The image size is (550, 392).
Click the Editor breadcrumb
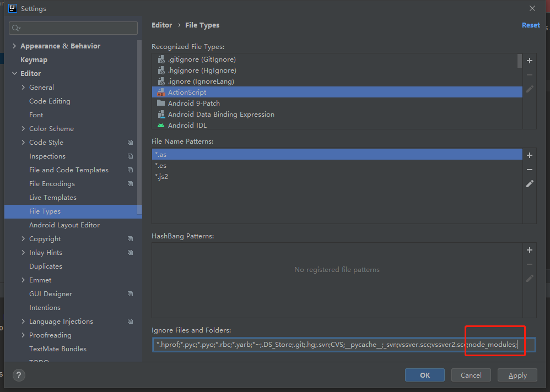(161, 25)
